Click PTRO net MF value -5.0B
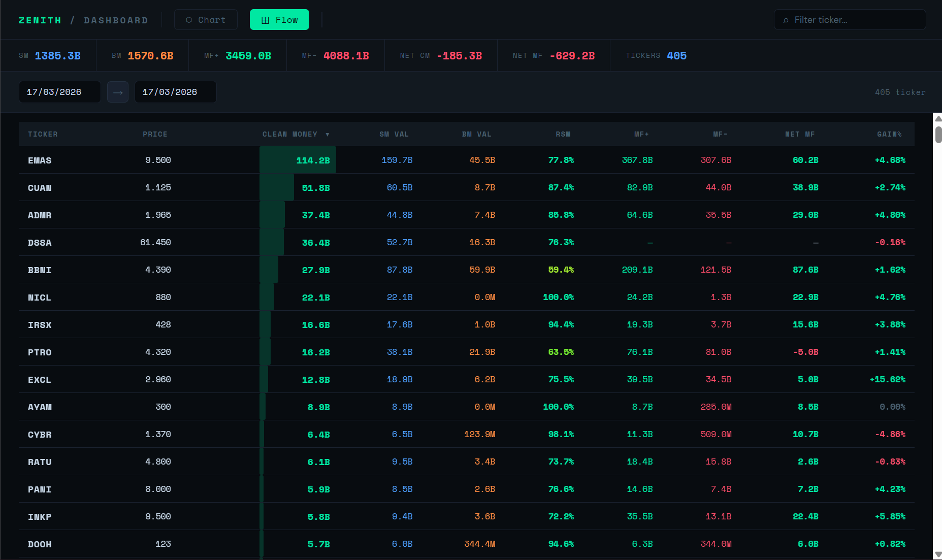The width and height of the screenshot is (942, 560). click(x=805, y=352)
